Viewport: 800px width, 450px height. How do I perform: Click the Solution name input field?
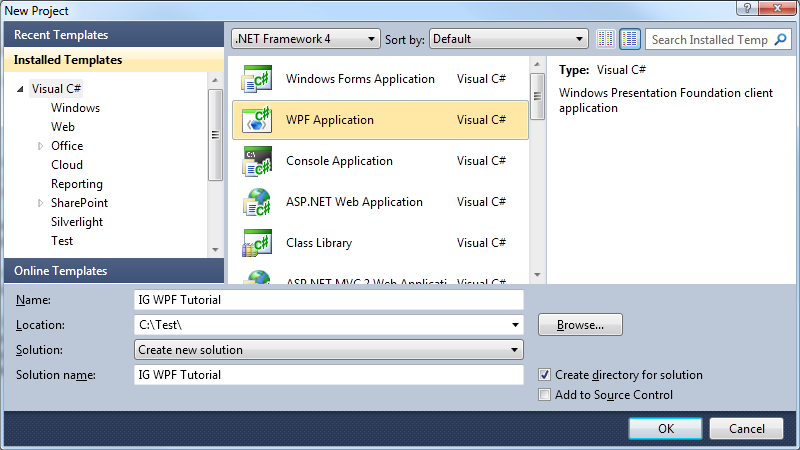(x=329, y=375)
